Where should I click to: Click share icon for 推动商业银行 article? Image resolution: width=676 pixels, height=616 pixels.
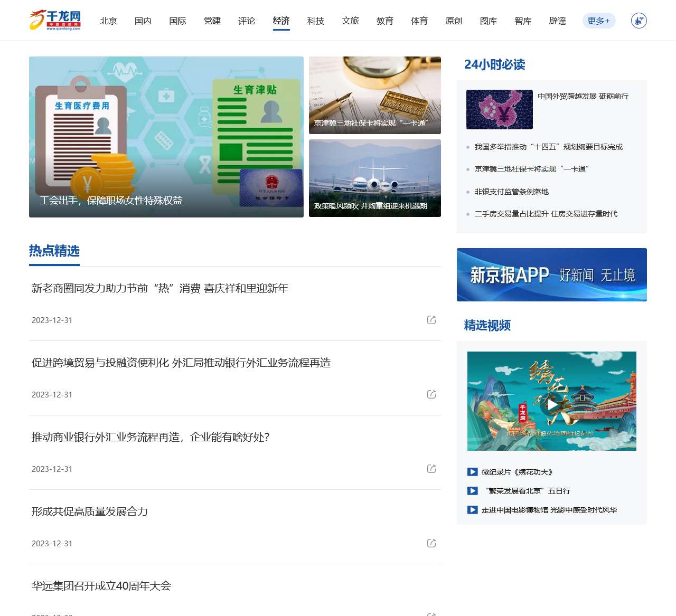(431, 469)
